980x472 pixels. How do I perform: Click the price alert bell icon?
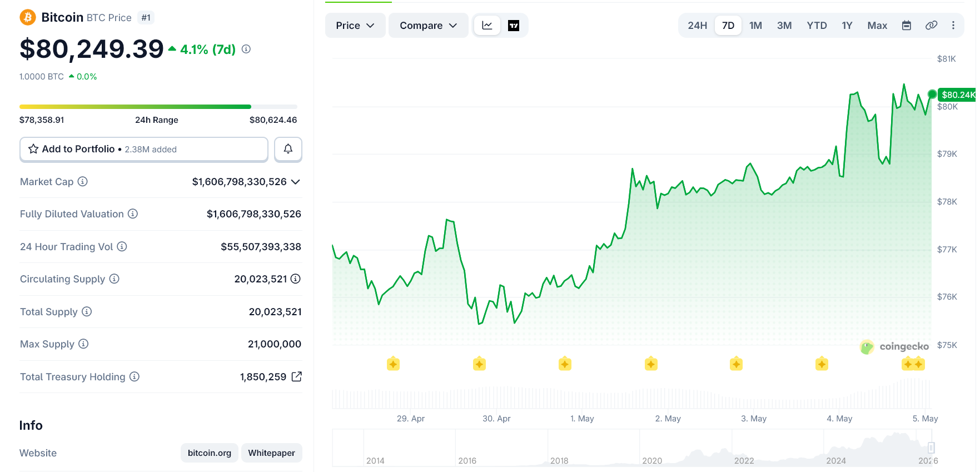288,149
